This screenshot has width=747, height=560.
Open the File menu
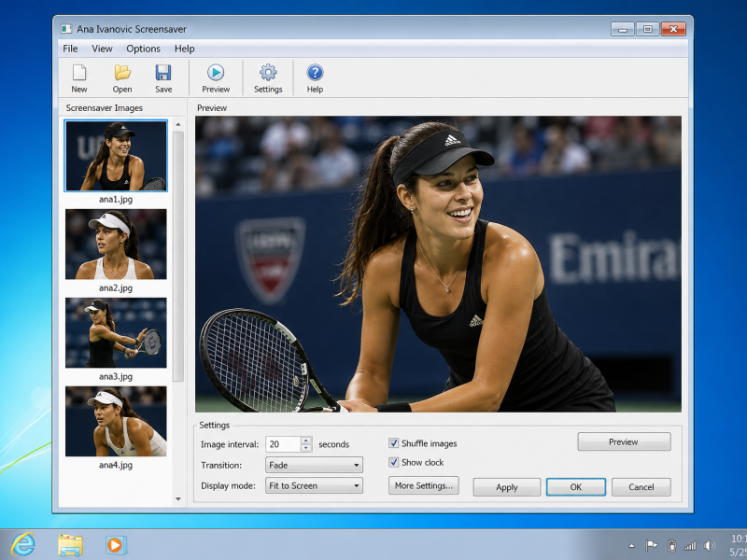click(70, 49)
